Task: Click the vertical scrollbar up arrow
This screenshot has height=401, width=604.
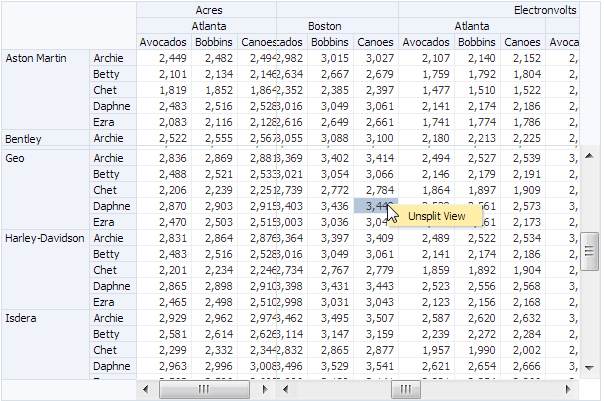Action: (589, 156)
